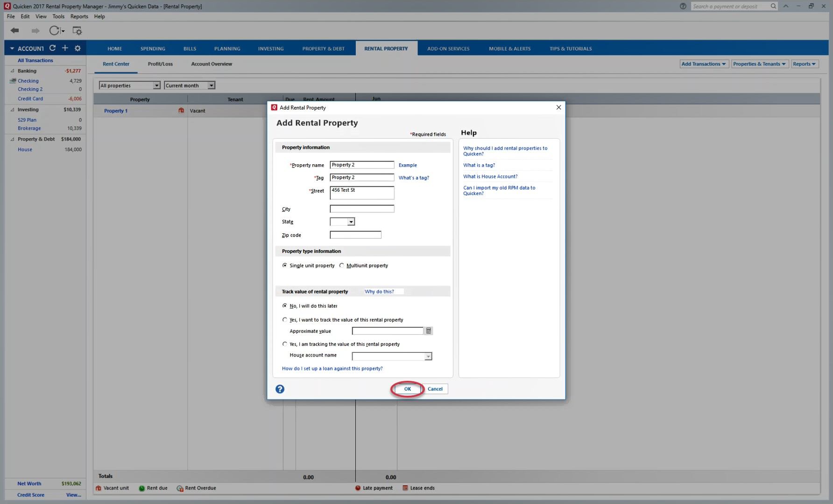Select 'Yes, I am tracking the value' option
The image size is (833, 504).
point(285,344)
